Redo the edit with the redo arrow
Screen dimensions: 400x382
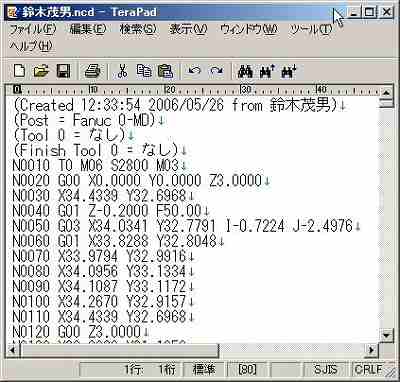pos(216,71)
